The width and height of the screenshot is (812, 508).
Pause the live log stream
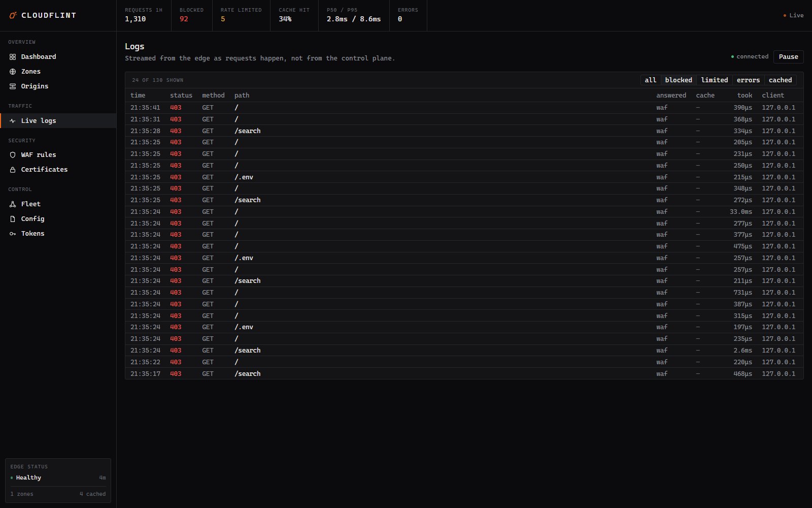(788, 57)
